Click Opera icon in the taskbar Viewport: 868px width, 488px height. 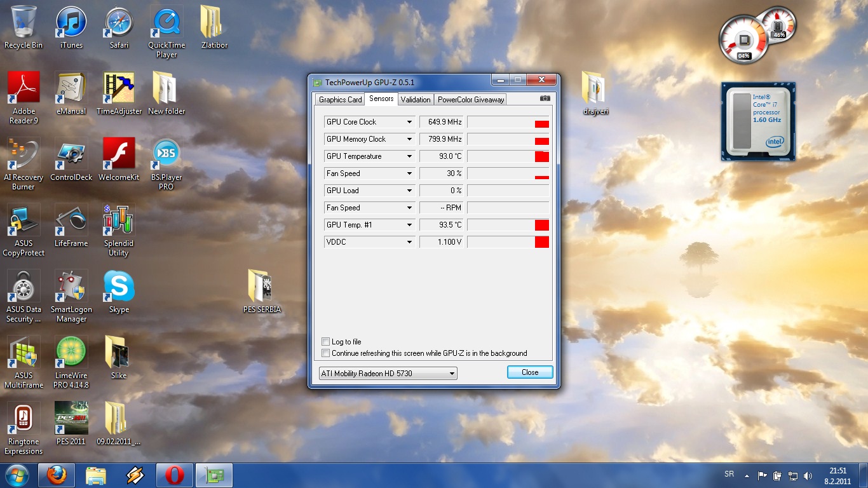pyautogui.click(x=174, y=475)
